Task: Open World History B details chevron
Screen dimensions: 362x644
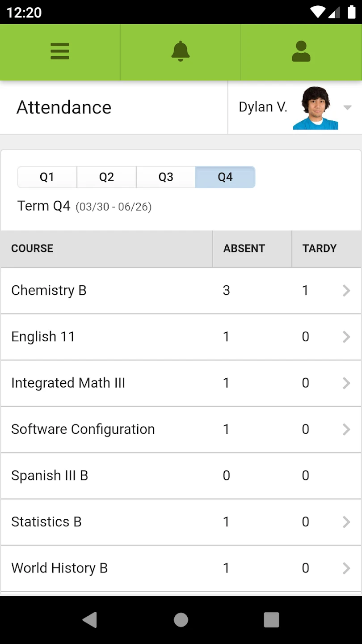Action: [x=346, y=568]
